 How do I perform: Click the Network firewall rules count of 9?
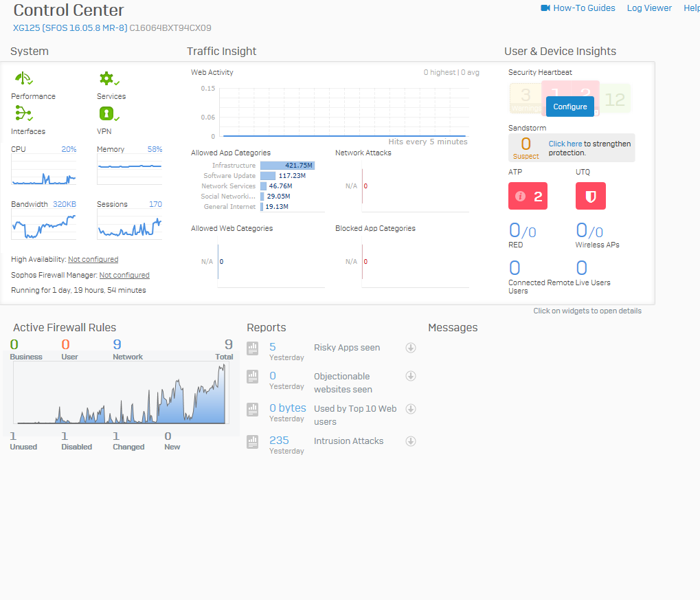point(117,344)
